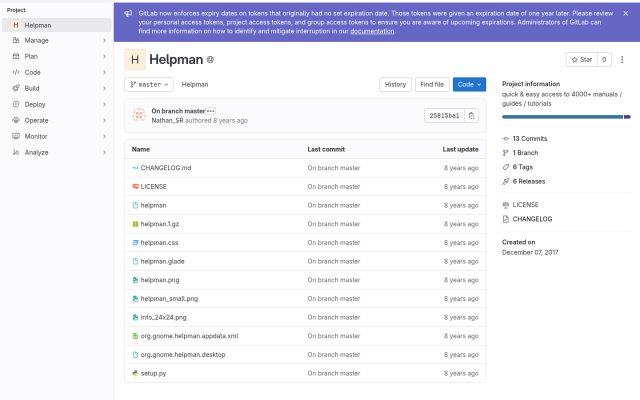Expand the Manage section chevron
640x400 pixels.
point(104,40)
